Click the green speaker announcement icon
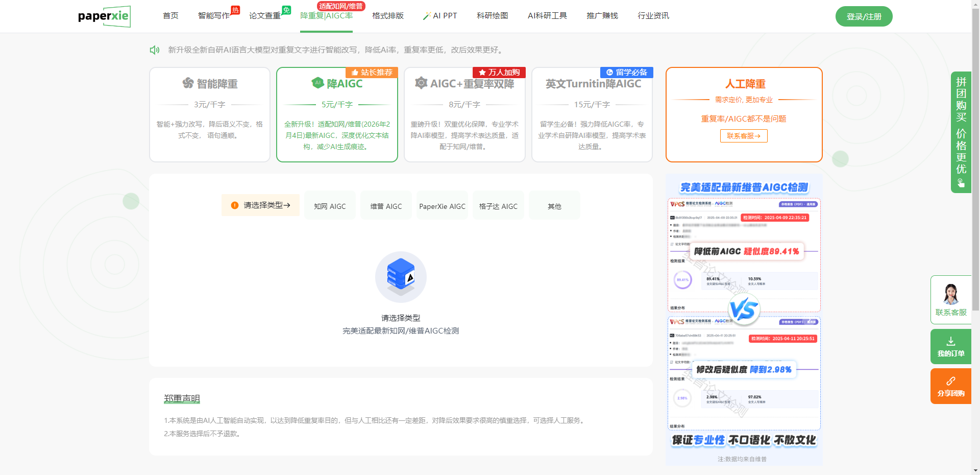 (154, 50)
